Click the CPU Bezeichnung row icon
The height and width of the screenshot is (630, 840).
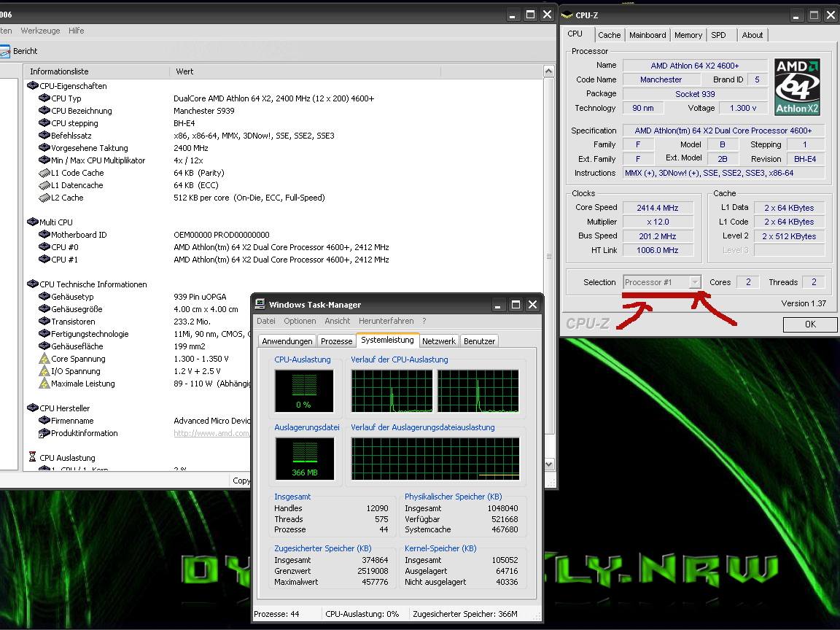(x=44, y=110)
